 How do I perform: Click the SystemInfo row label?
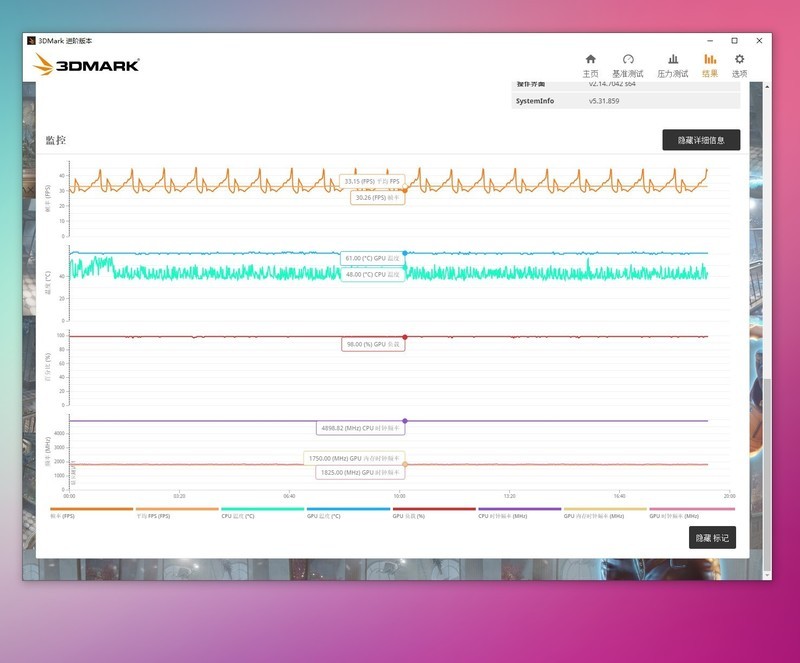pos(535,101)
